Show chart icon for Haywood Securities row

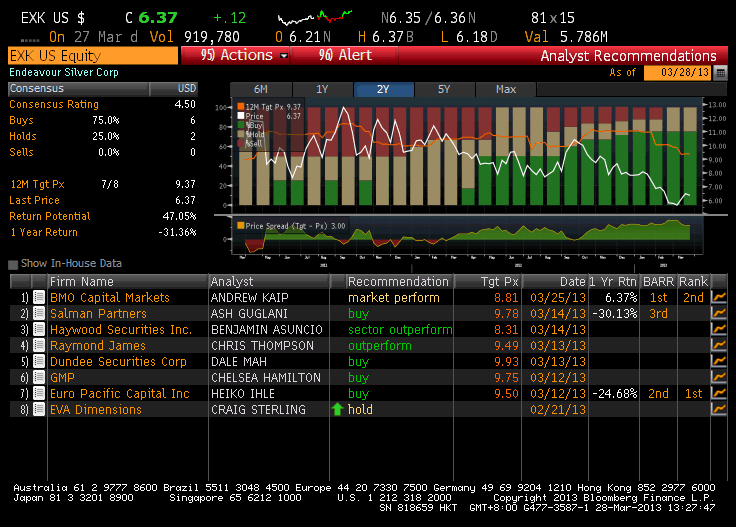(x=719, y=329)
